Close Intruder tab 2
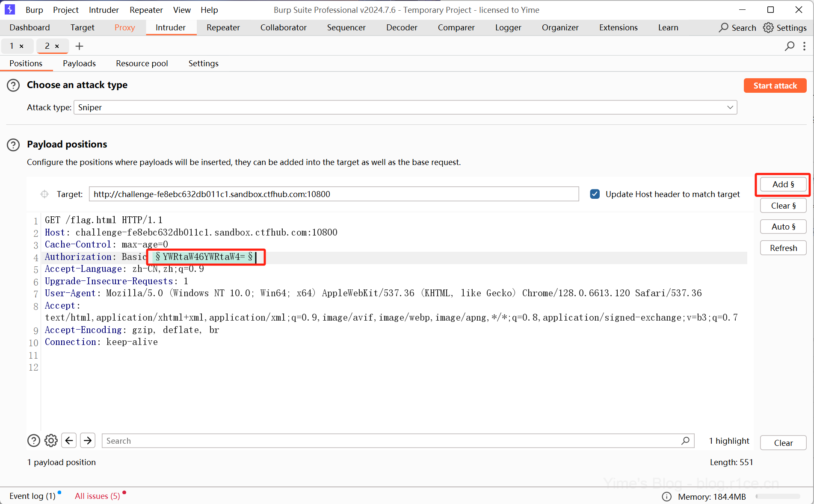 tap(57, 46)
